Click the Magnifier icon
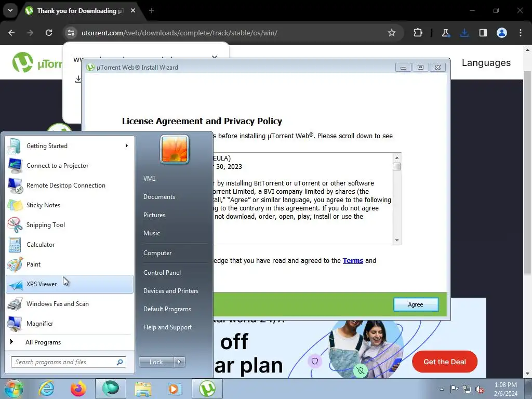This screenshot has width=532, height=399. click(15, 324)
